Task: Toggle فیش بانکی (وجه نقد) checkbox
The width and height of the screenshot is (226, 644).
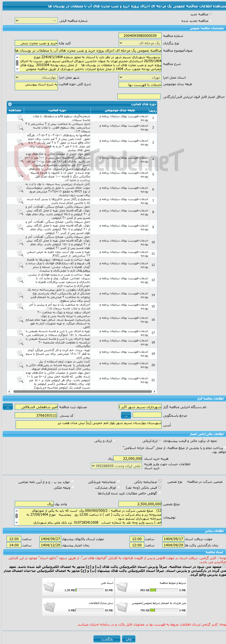Action: coord(160,487)
